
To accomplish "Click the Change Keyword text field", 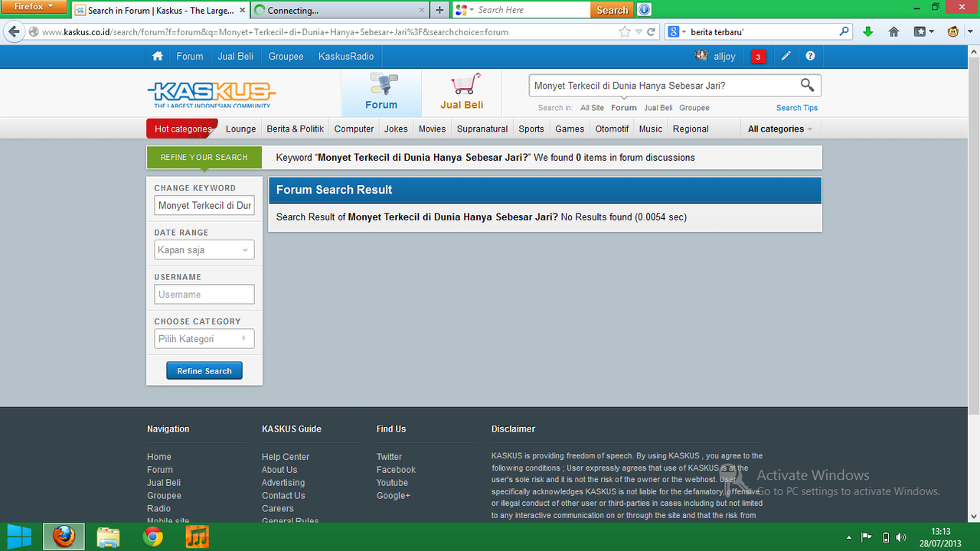I will (204, 205).
